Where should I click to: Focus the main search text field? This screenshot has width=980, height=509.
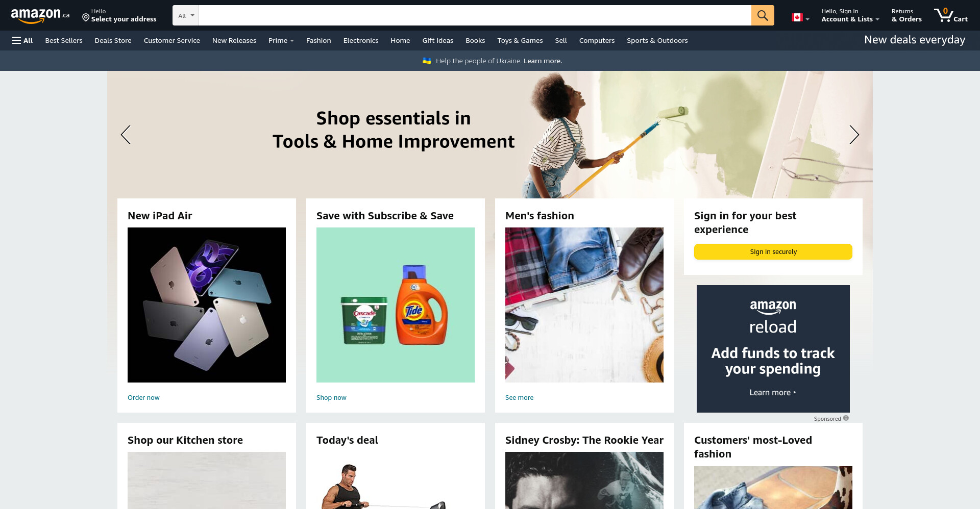475,15
